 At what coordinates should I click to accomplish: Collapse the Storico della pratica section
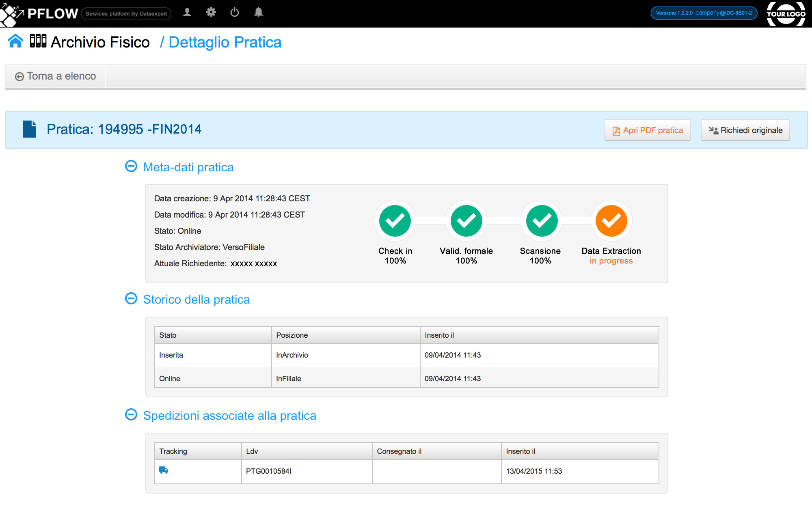point(131,299)
